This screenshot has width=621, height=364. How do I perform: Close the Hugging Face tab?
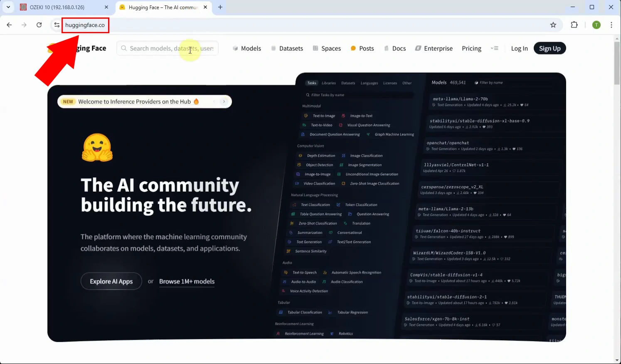click(x=205, y=7)
